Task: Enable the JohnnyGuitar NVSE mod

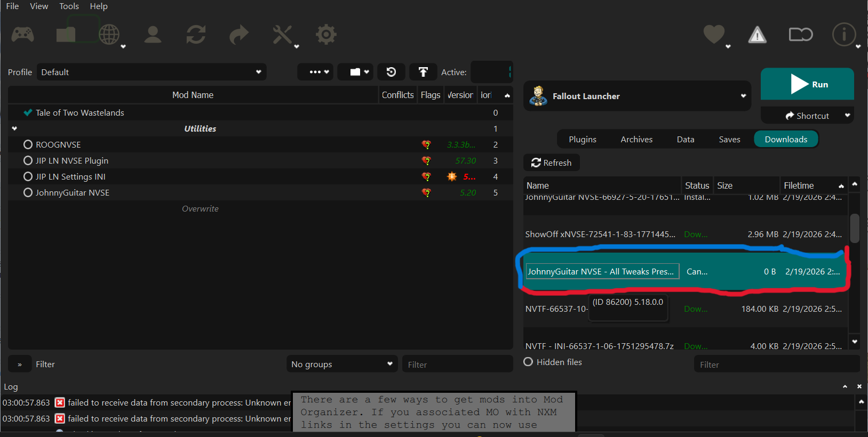Action: click(x=28, y=192)
